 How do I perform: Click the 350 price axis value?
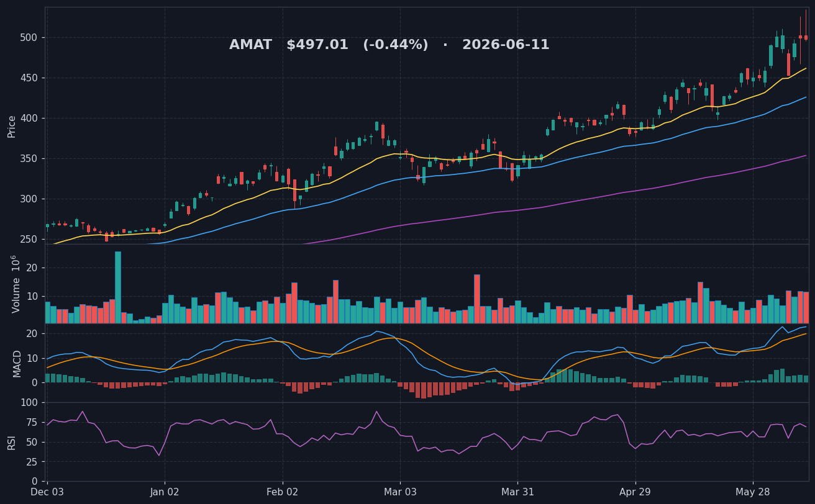[x=29, y=158]
